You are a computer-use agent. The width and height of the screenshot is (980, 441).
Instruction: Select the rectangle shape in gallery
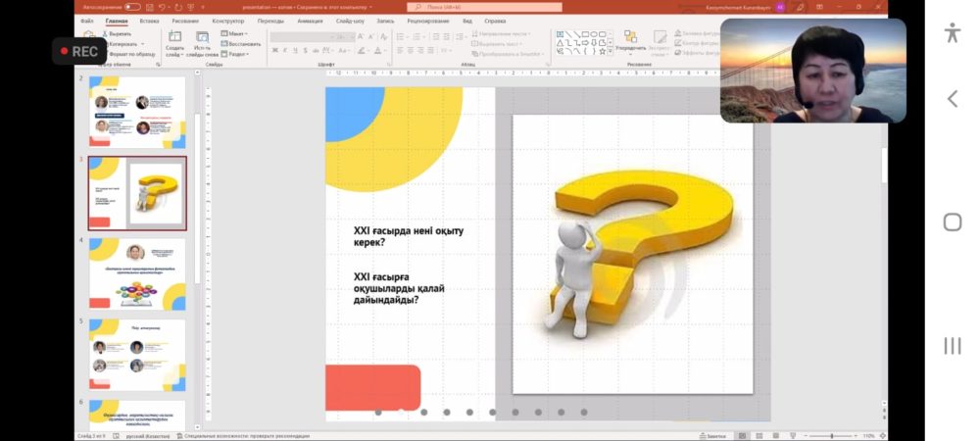pos(586,34)
